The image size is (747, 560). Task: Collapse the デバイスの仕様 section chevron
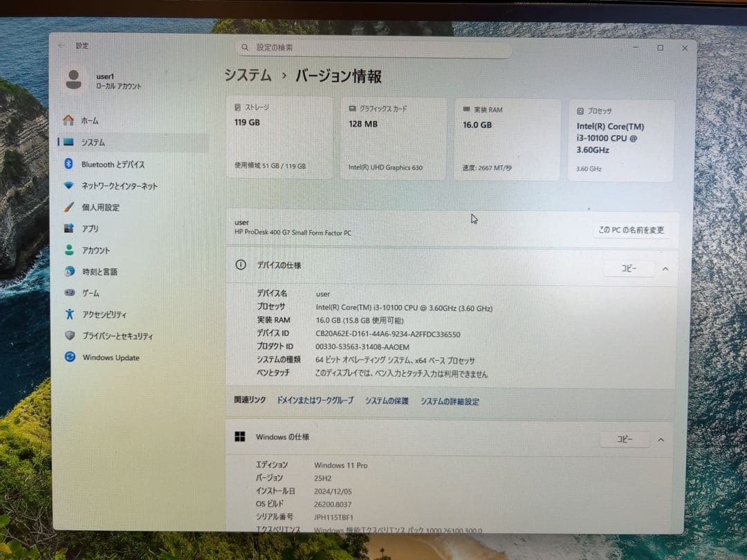(x=665, y=269)
